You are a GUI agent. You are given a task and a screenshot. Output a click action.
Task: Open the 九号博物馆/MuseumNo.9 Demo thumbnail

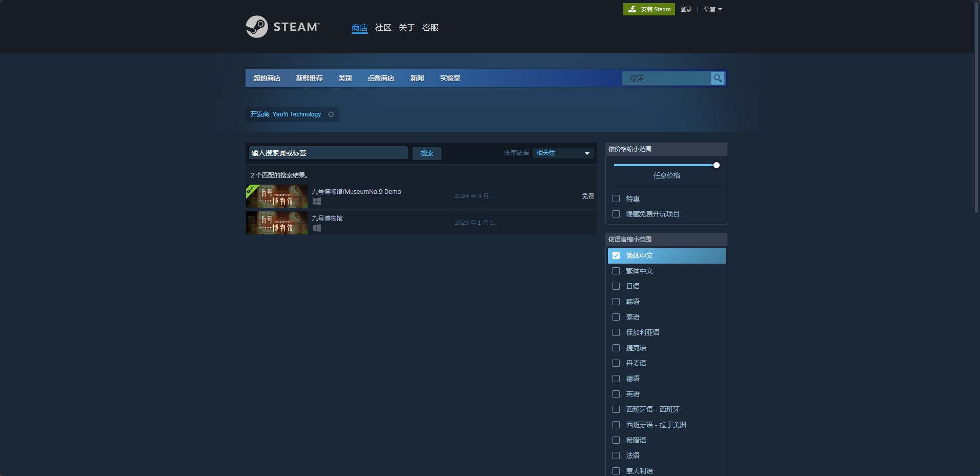[x=277, y=196]
